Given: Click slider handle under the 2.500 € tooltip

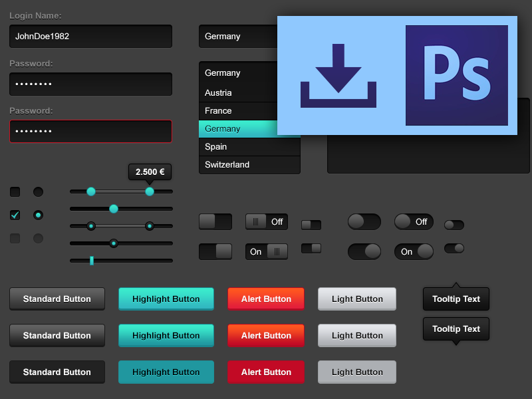Looking at the screenshot, I should [x=150, y=192].
